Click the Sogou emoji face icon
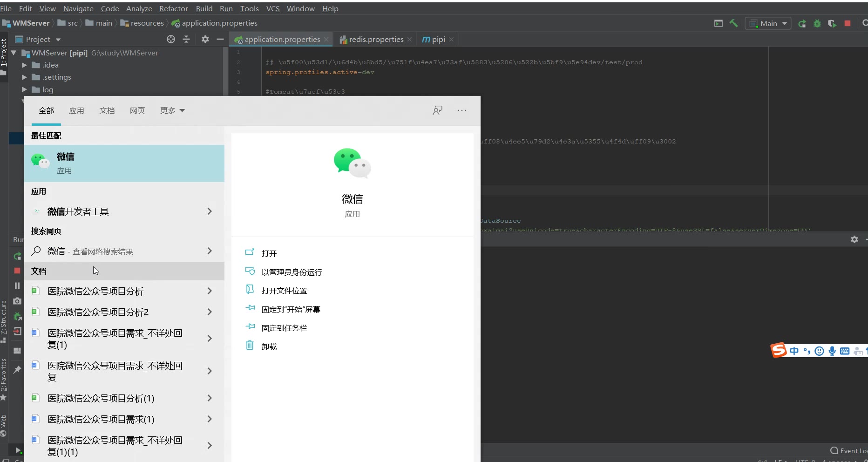 coord(820,351)
